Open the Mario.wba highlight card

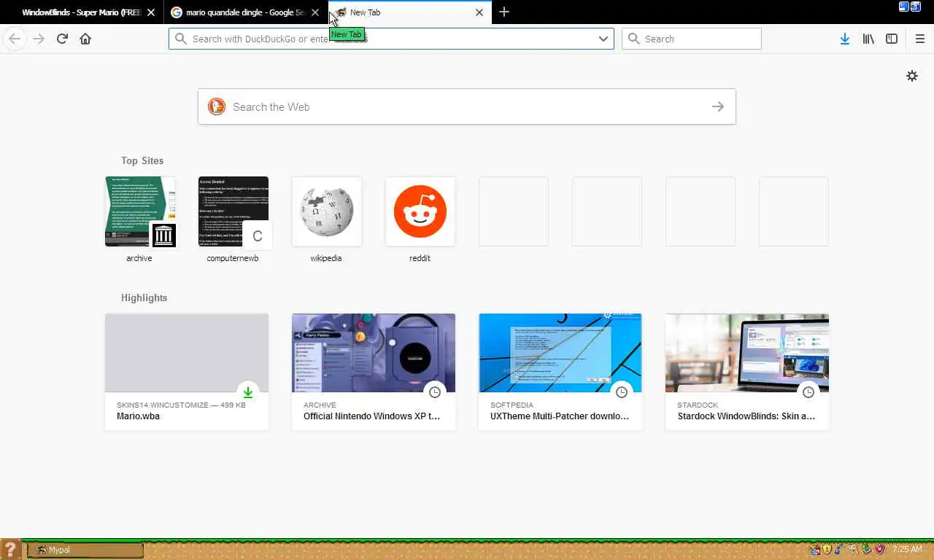tap(187, 372)
